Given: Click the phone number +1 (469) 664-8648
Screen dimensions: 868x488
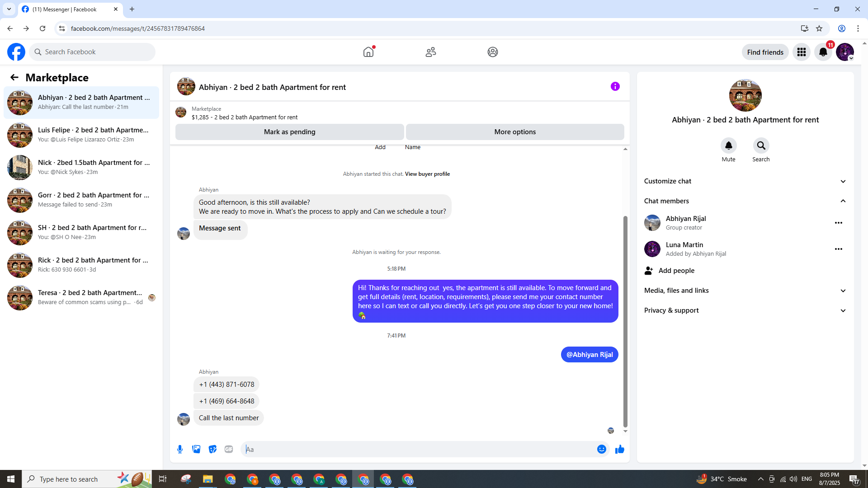Looking at the screenshot, I should coord(226,401).
